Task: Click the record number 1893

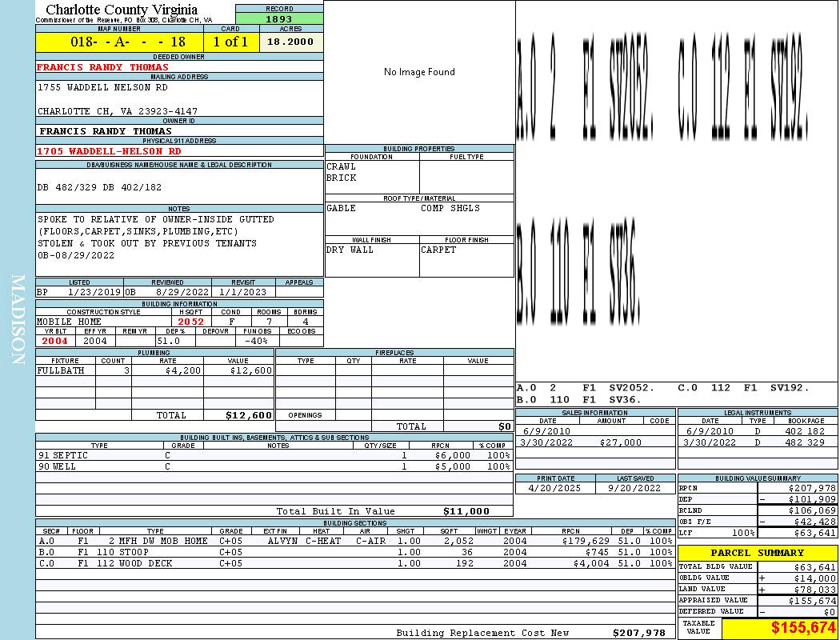Action: [279, 18]
